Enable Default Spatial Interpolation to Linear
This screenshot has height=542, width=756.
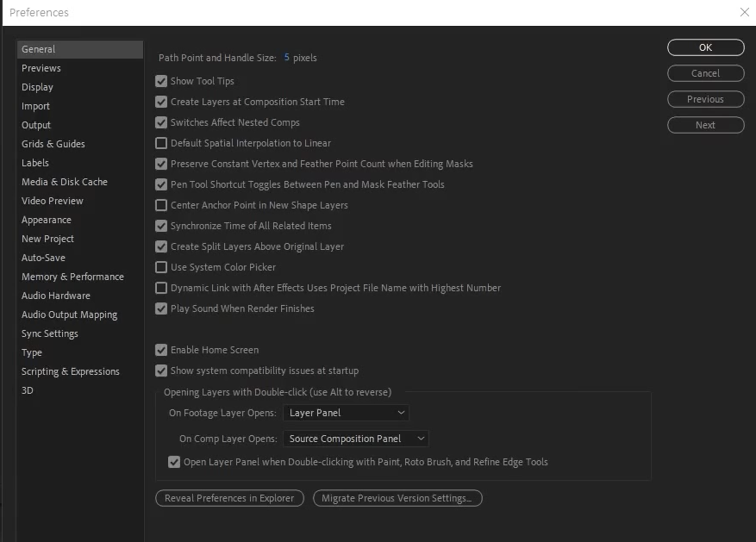[x=161, y=143]
